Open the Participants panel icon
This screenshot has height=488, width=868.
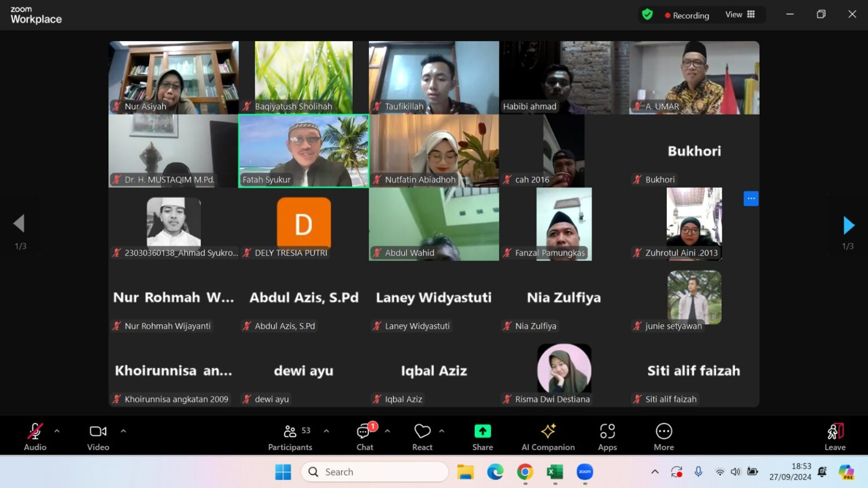click(290, 432)
